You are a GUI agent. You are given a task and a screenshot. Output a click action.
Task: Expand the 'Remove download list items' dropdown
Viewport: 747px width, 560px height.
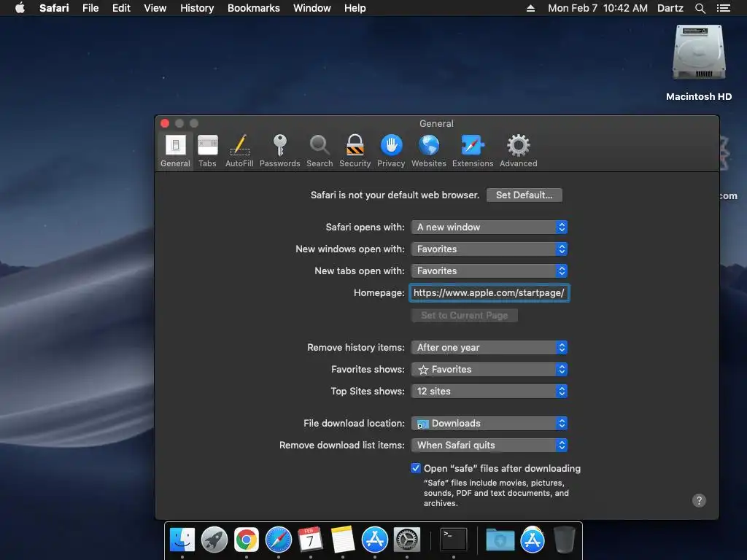489,446
